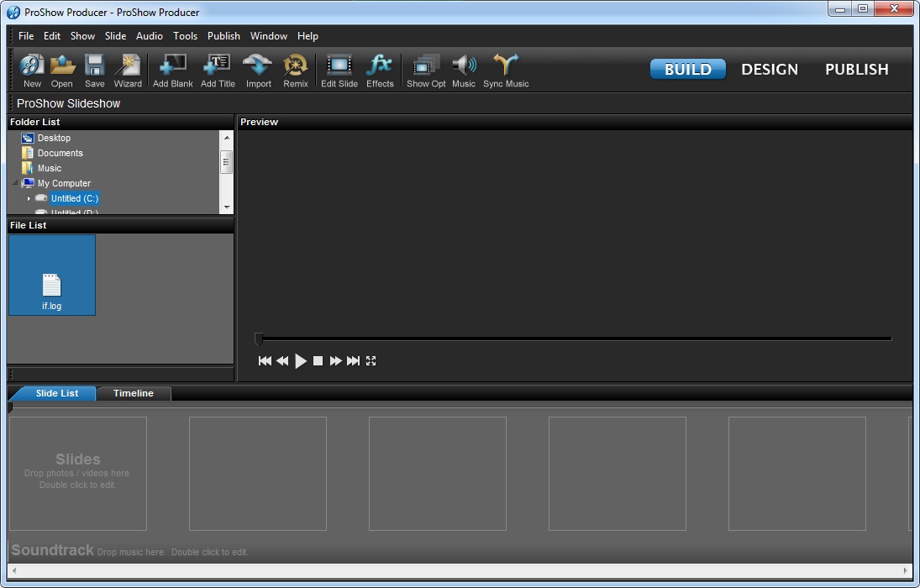The image size is (920, 588).
Task: Open the Music speaker tool
Action: tap(464, 71)
